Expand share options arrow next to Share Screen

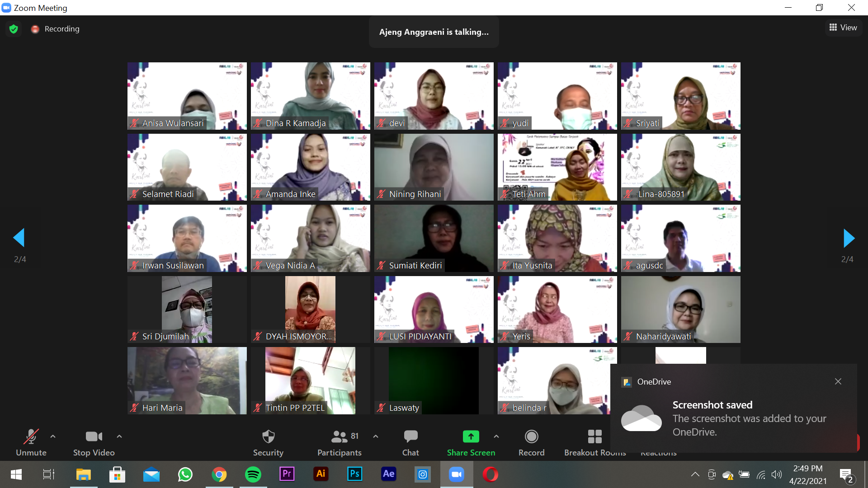[x=496, y=436]
